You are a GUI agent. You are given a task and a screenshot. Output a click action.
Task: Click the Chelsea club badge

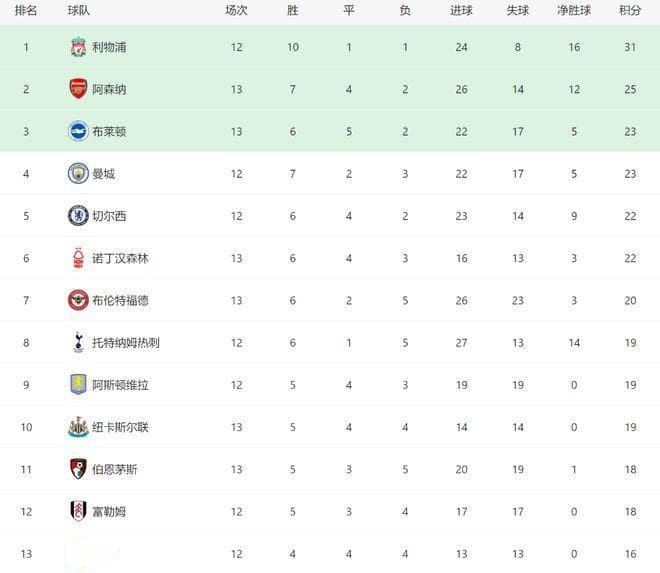point(78,216)
